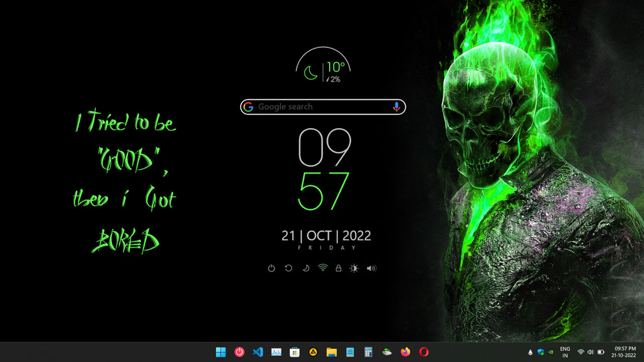Click the white hour digits 09
The width and height of the screenshot is (644, 362).
325,147
